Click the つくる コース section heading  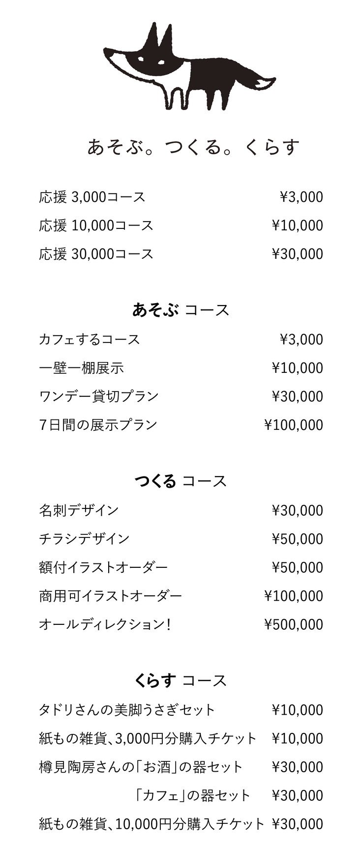[x=181, y=481]
